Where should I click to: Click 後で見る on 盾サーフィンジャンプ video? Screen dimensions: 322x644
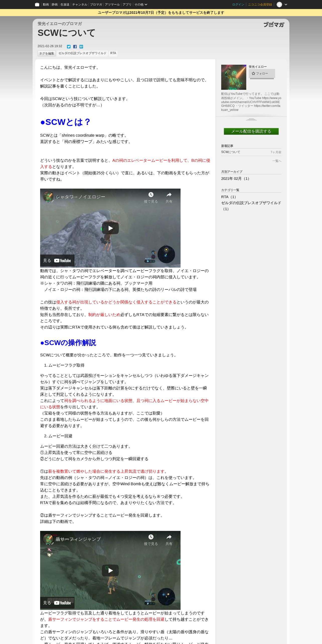pos(151,540)
